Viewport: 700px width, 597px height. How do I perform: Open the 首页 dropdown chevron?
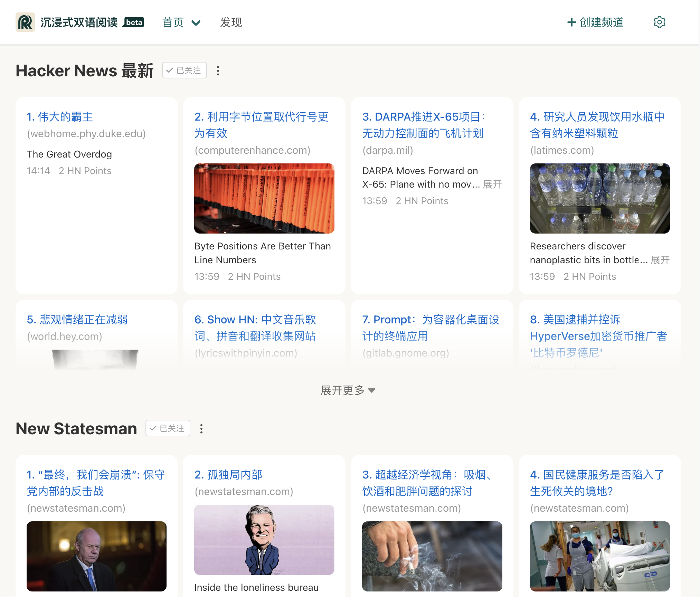(196, 23)
